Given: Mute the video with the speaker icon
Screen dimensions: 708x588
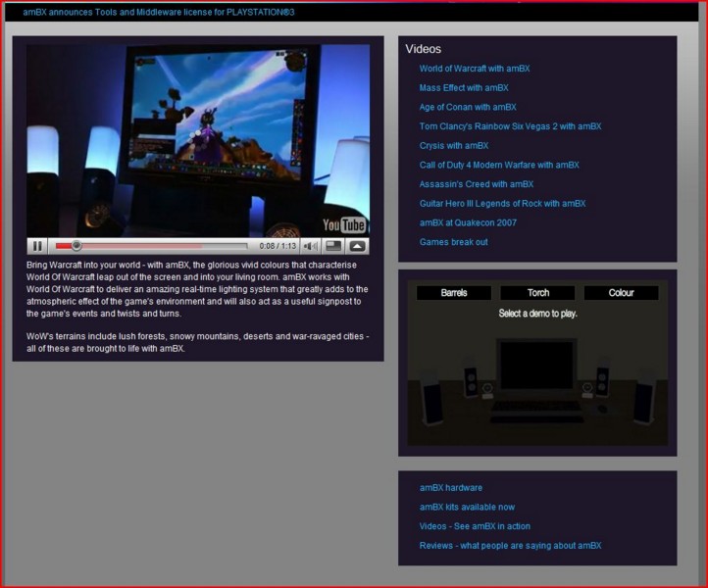Looking at the screenshot, I should point(311,246).
